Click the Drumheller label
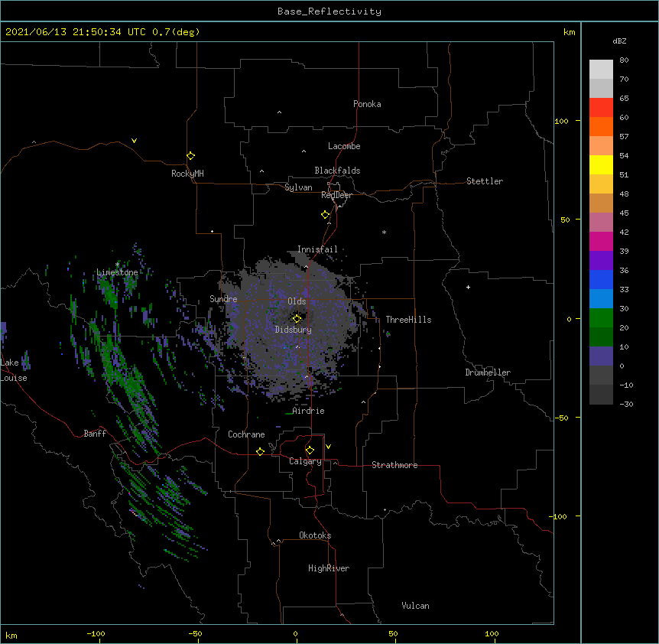Screen dimensions: 659x644 pos(488,372)
